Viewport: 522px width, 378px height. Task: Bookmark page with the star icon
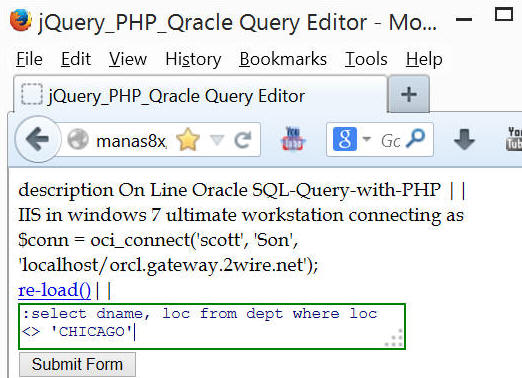(188, 140)
